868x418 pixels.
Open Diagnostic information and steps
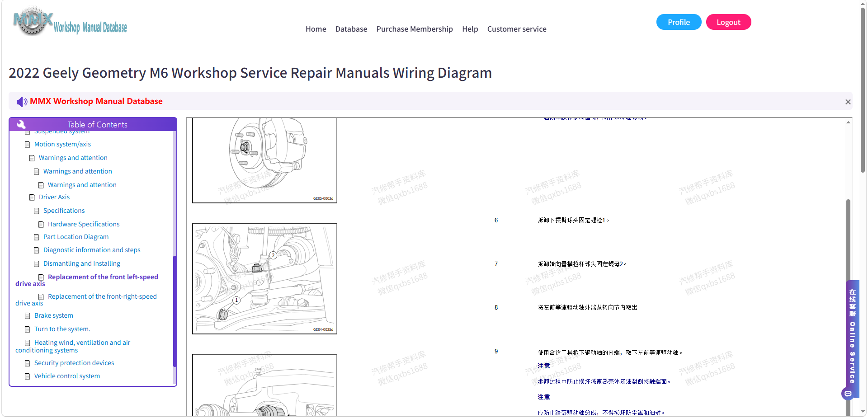tap(92, 250)
